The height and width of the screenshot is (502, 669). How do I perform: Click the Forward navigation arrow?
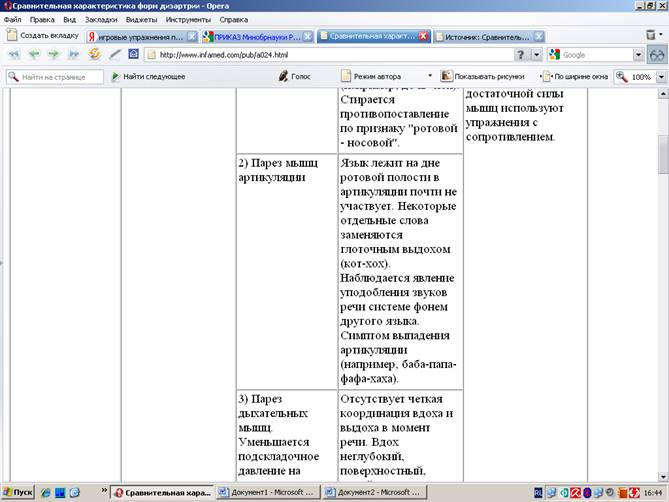pos(53,54)
